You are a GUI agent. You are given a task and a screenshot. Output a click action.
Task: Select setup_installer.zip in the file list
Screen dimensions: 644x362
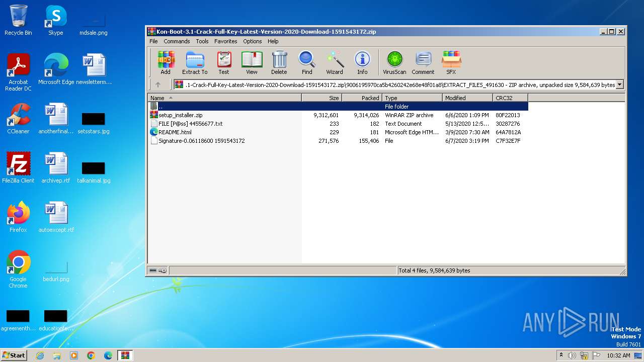pos(338,115)
